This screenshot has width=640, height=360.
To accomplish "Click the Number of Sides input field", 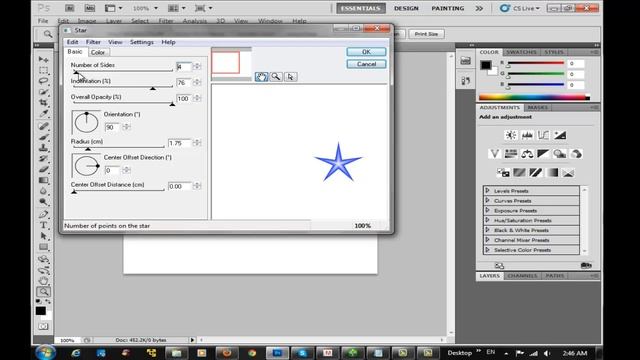I will pyautogui.click(x=184, y=66).
